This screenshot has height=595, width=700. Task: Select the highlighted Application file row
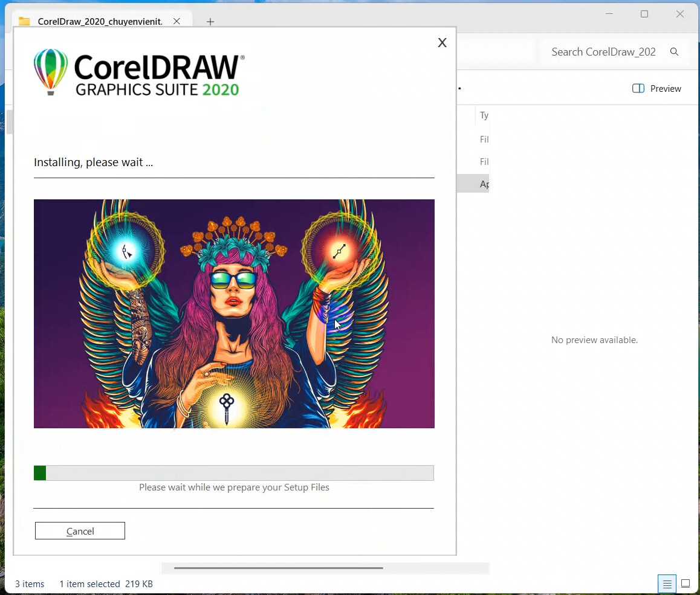coord(484,184)
